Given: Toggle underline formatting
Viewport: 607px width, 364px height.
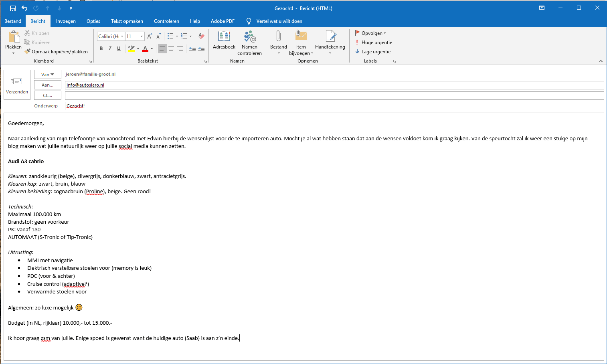Looking at the screenshot, I should [x=119, y=49].
